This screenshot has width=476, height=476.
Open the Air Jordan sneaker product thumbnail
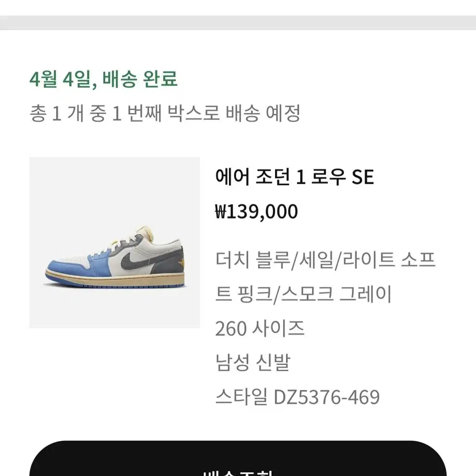click(x=114, y=242)
